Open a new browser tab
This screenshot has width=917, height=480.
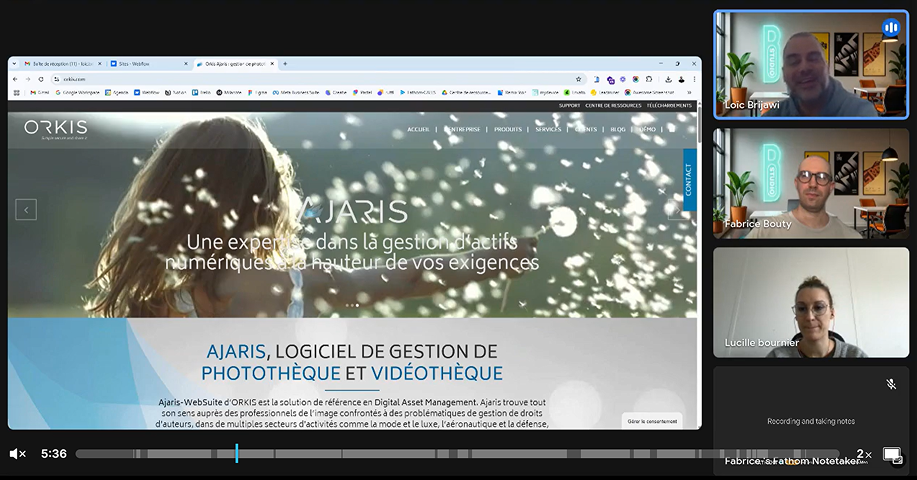(285, 64)
